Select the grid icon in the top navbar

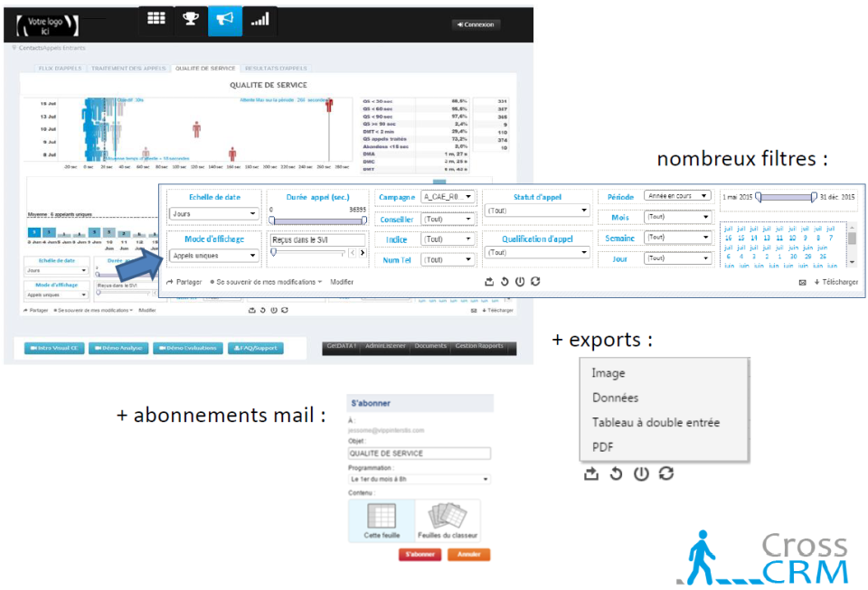tap(155, 19)
